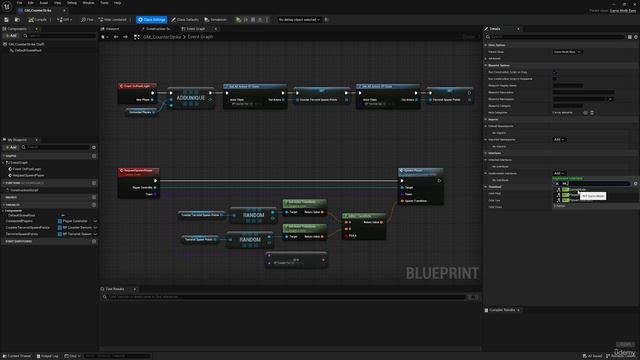This screenshot has width=640, height=360.
Task: Toggle Run Construction Script on Drag checkbox
Action: 555,72
